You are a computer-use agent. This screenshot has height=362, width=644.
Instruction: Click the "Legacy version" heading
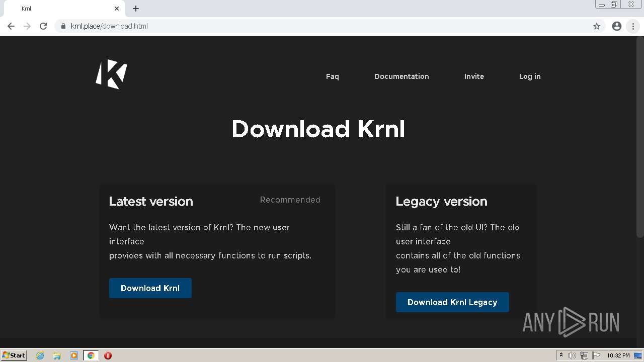(x=441, y=202)
